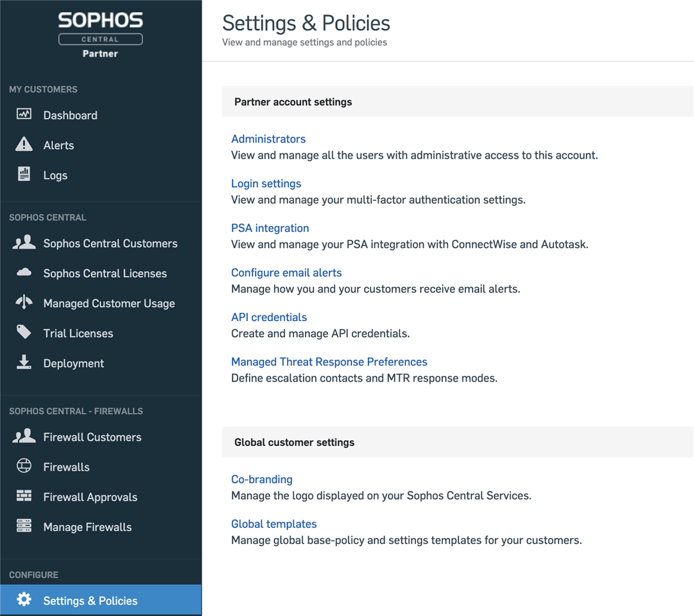The image size is (694, 616).
Task: Click the Deployment download arrow icon
Action: point(24,362)
